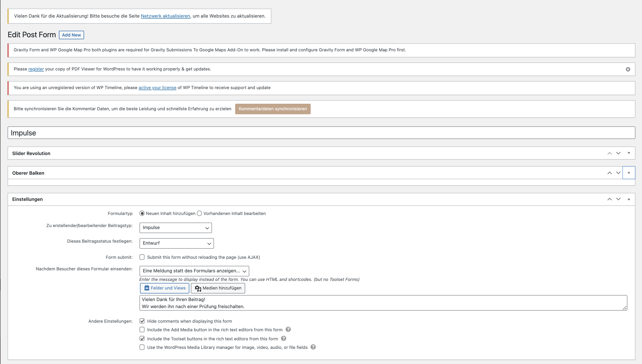
Task: Click the 'Andere Einstellungen:' label
Action: tap(110, 321)
